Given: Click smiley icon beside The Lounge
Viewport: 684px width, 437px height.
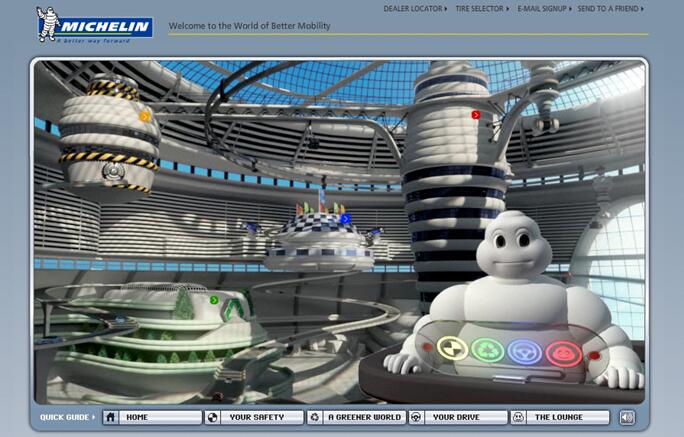Looking at the screenshot, I should [518, 417].
